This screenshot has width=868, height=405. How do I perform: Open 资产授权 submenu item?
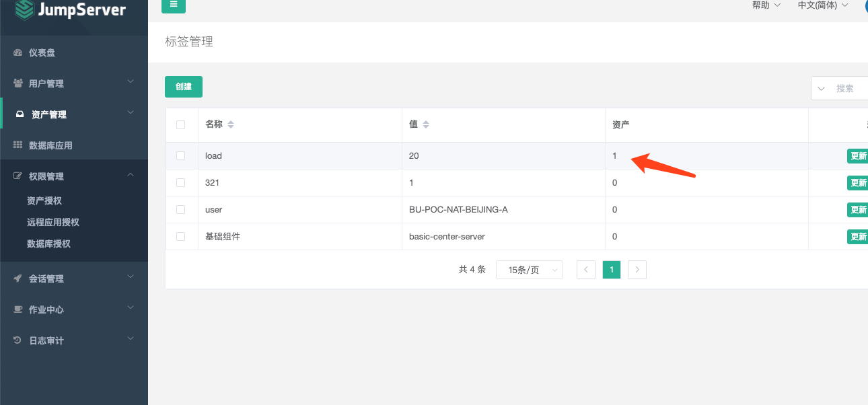pyautogui.click(x=44, y=200)
